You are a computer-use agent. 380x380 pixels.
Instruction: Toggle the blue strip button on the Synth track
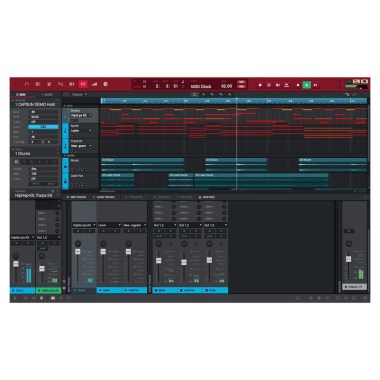[x=65, y=131]
